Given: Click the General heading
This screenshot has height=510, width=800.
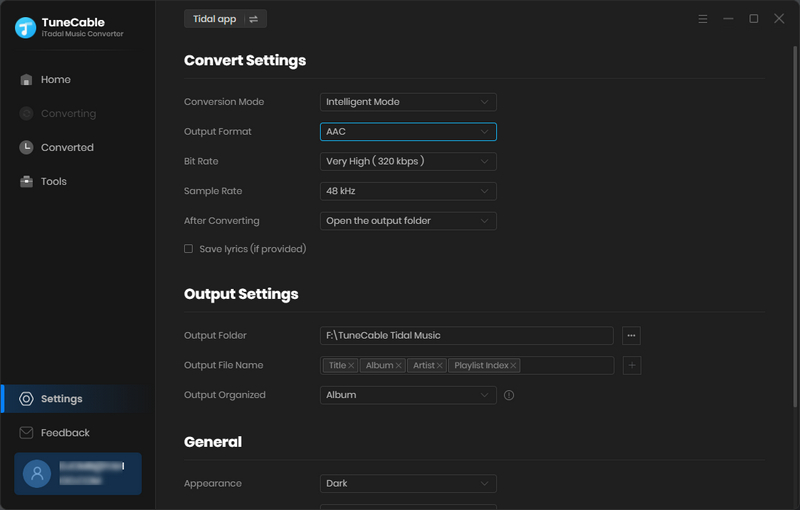Looking at the screenshot, I should click(x=213, y=442).
